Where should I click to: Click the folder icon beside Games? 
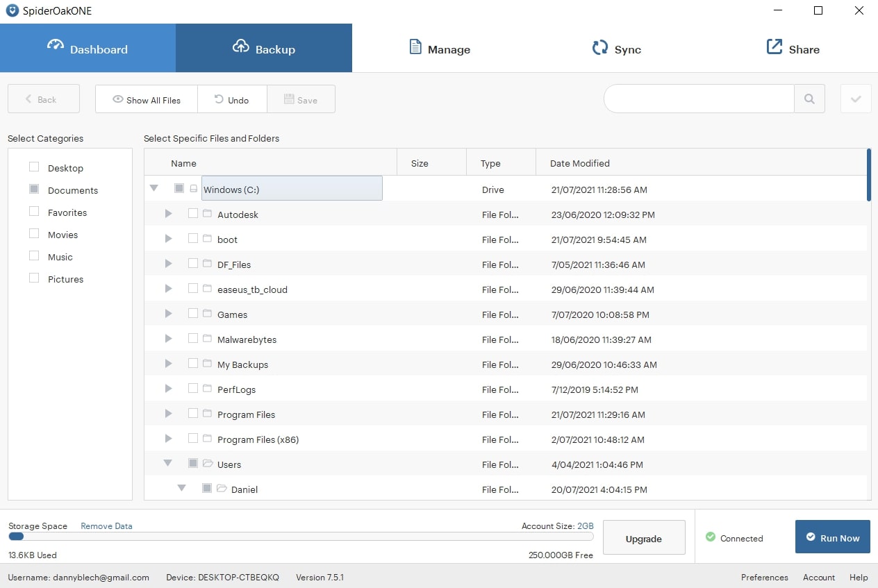click(x=207, y=314)
